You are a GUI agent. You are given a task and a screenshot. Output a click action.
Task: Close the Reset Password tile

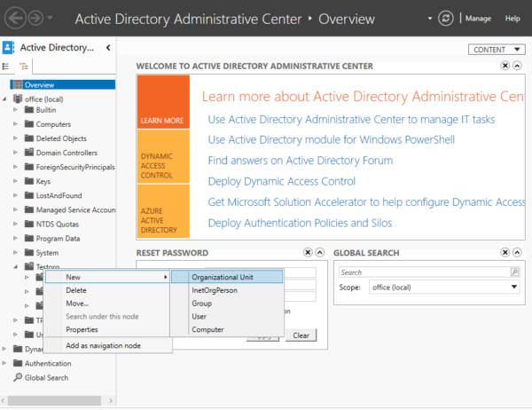coord(307,253)
